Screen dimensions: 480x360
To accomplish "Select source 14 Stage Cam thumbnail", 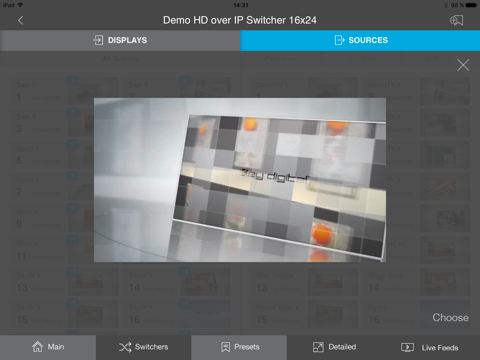I will pyautogui.click(x=445, y=282).
